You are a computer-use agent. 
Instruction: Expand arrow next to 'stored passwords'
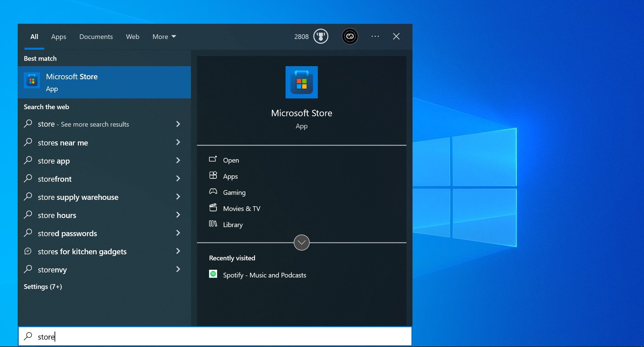178,233
